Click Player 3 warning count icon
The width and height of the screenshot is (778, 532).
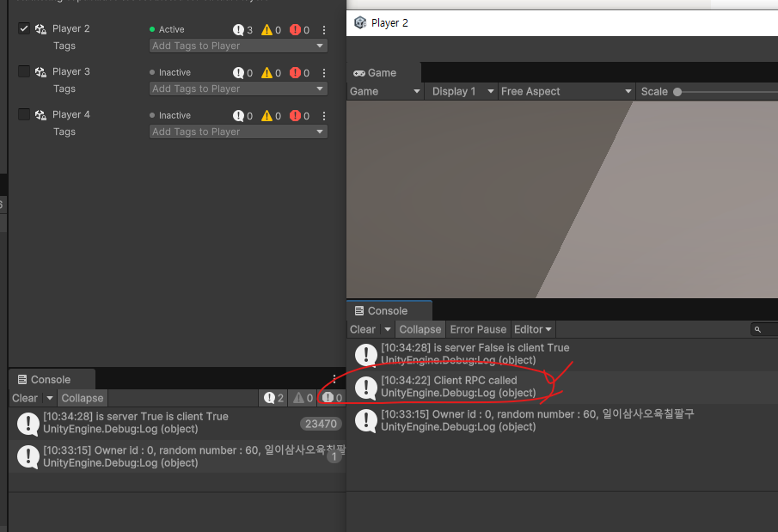(267, 73)
